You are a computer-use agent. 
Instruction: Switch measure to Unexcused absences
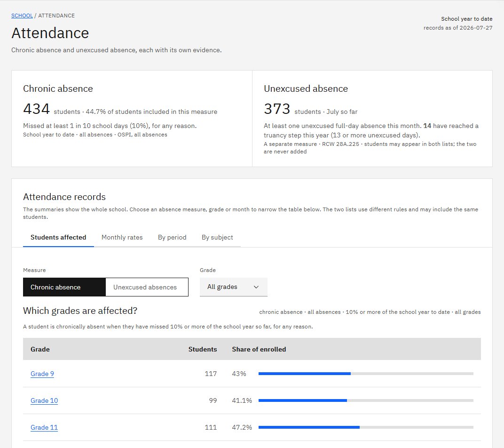(x=147, y=287)
